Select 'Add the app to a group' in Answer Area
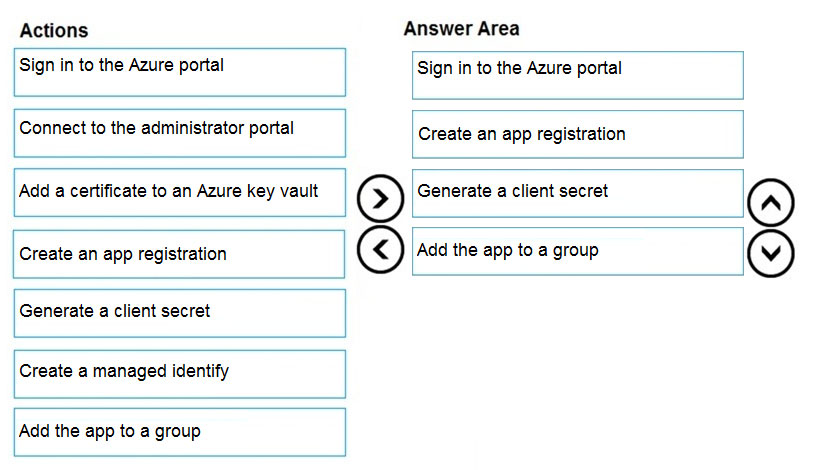The height and width of the screenshot is (470, 813). 578,252
